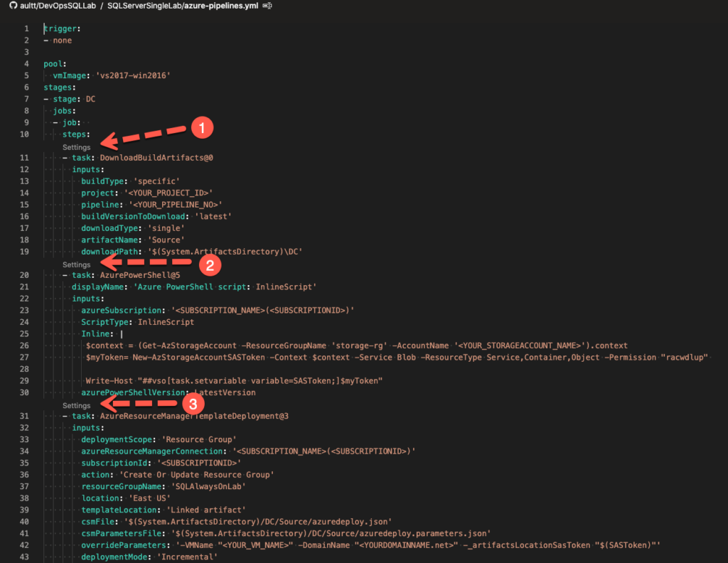
Task: Click buildVersionToDownload 'latest' value
Action: point(213,216)
